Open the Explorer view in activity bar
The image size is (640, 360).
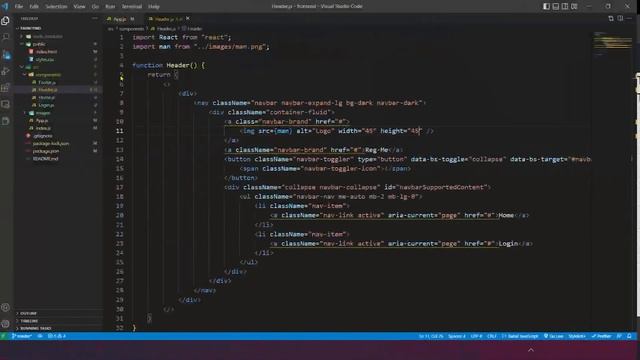click(6, 21)
